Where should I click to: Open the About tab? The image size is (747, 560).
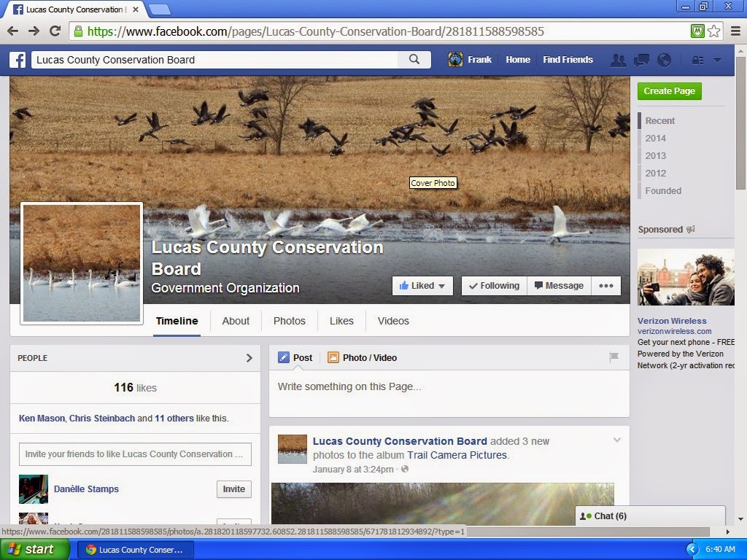pyautogui.click(x=236, y=321)
